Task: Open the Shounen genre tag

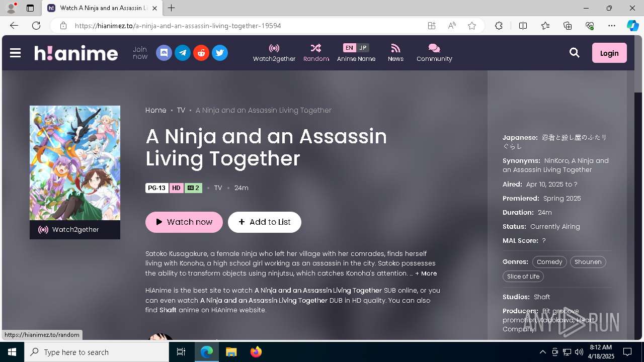Action: point(588,262)
